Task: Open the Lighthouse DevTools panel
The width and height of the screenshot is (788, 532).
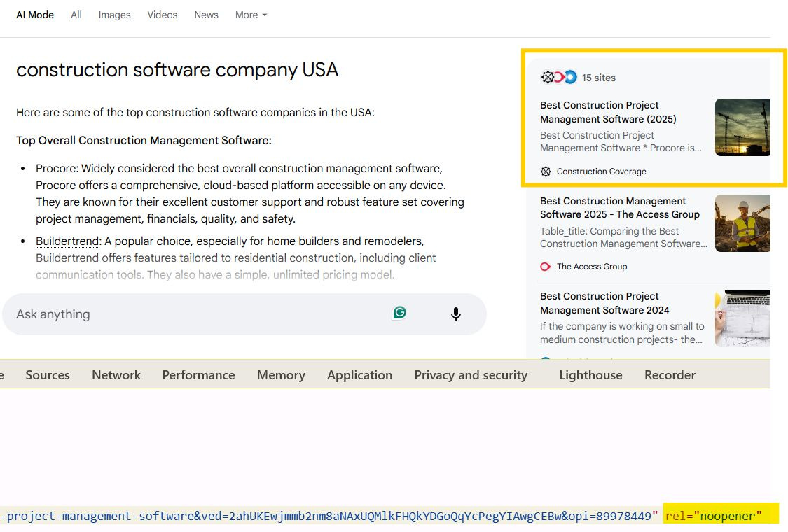Action: [590, 374]
